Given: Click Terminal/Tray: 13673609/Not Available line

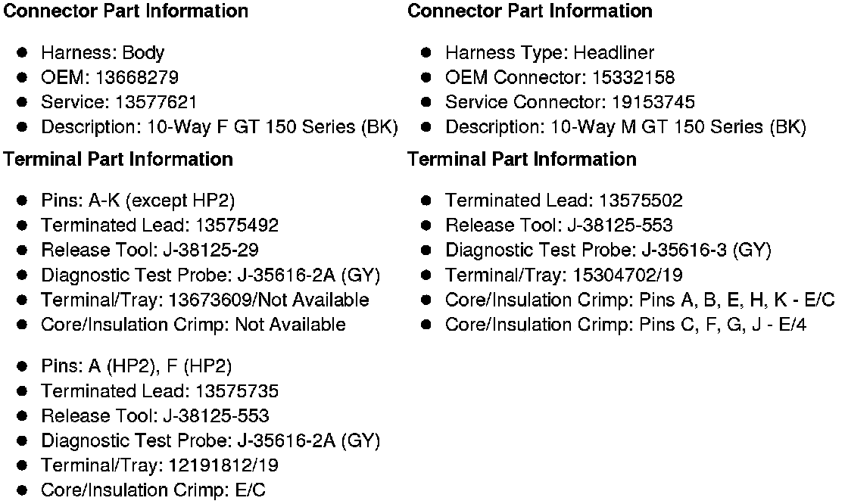Looking at the screenshot, I should point(204,300).
